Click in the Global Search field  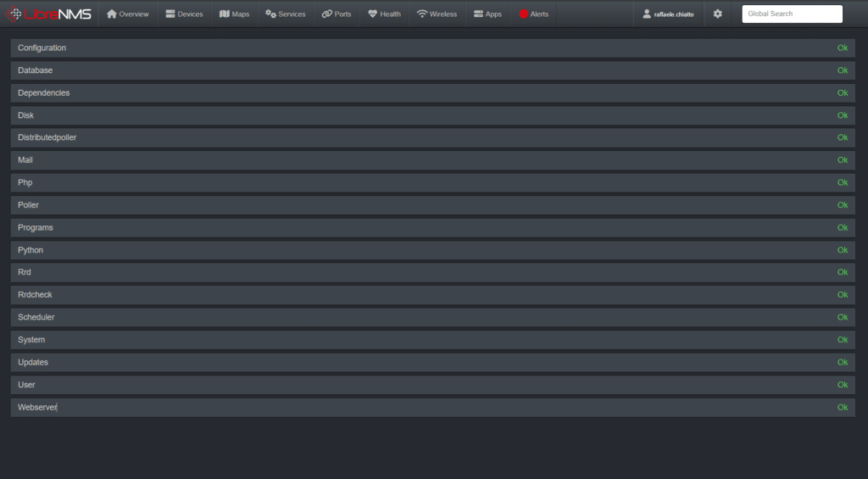point(792,14)
